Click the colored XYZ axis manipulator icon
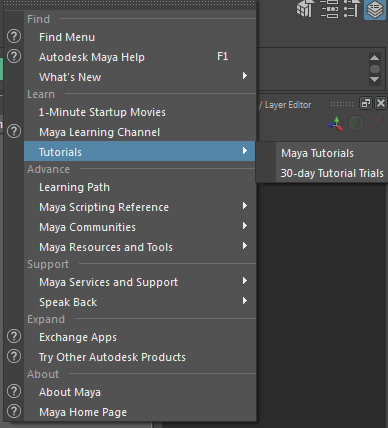This screenshot has height=428, width=388. tap(335, 124)
